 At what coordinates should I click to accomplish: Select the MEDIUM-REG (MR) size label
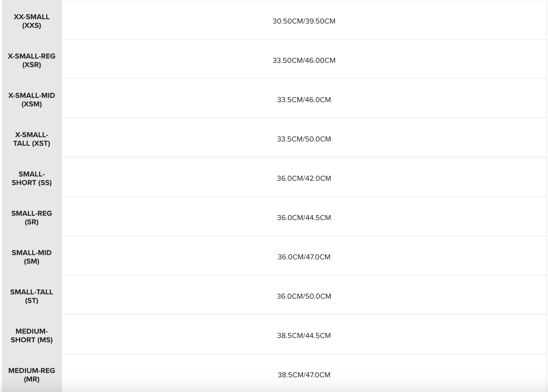[32, 375]
